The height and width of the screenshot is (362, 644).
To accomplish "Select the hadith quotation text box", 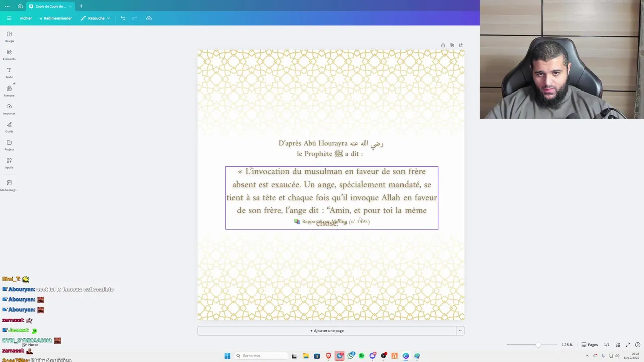I will (x=332, y=198).
